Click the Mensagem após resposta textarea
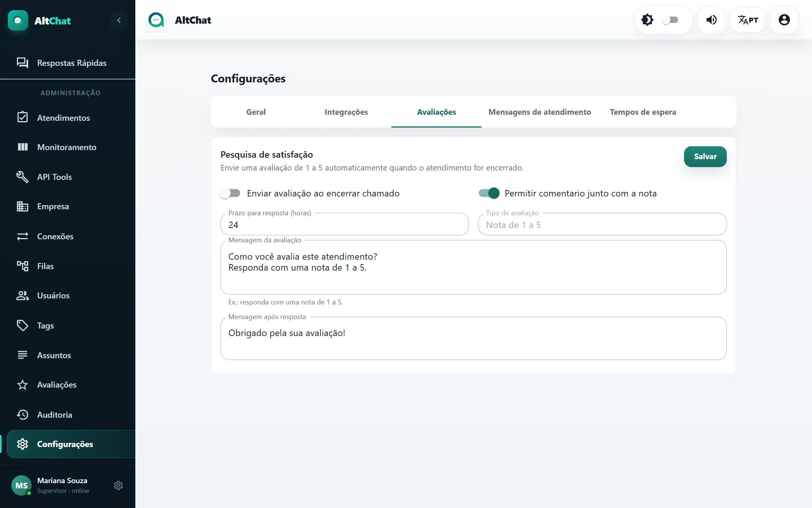This screenshot has width=812, height=508. pyautogui.click(x=474, y=338)
